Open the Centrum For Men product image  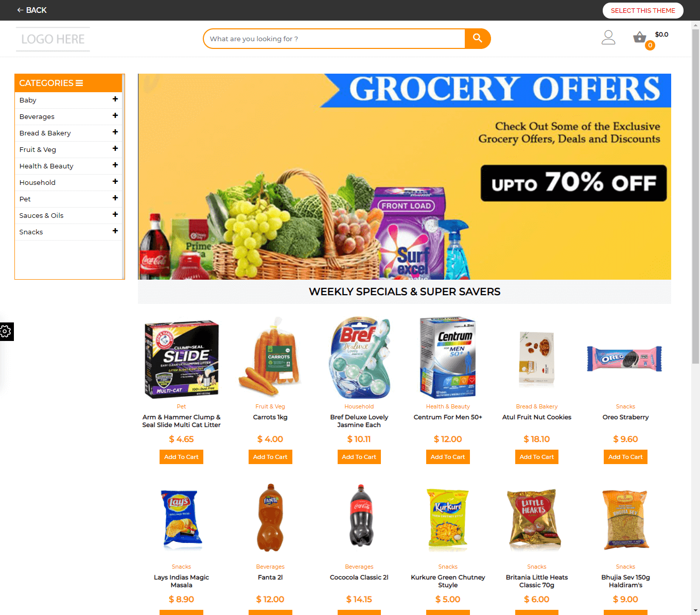click(x=448, y=357)
